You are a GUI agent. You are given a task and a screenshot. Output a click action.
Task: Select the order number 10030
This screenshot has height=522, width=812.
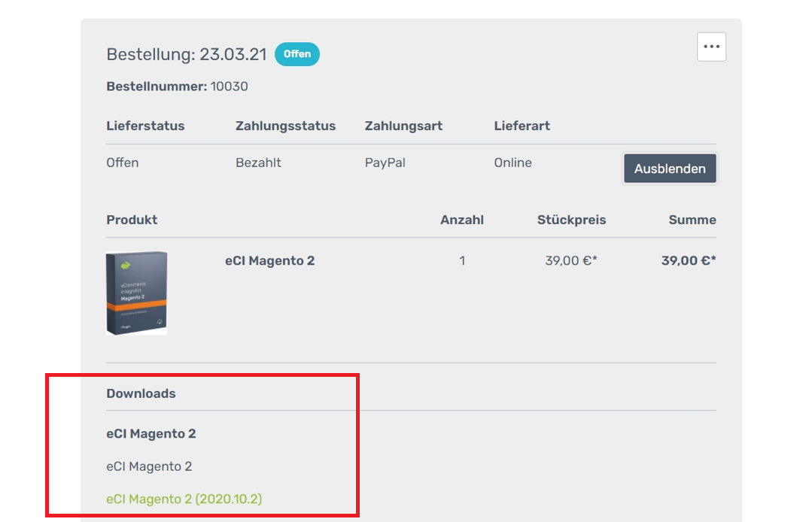click(229, 86)
